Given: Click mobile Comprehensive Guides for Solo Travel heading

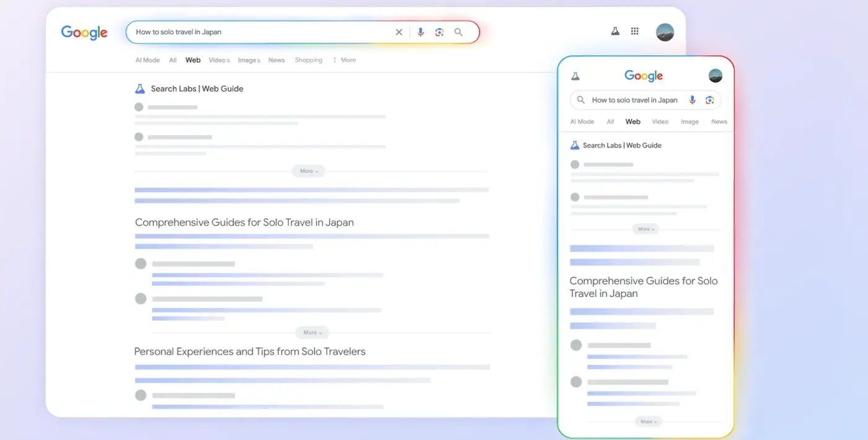Looking at the screenshot, I should [x=644, y=287].
